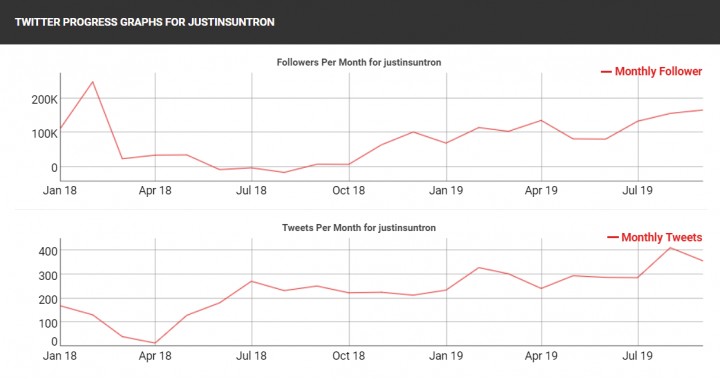Click the Twitter Progress Graphs header title
The width and height of the screenshot is (720, 381).
145,22
